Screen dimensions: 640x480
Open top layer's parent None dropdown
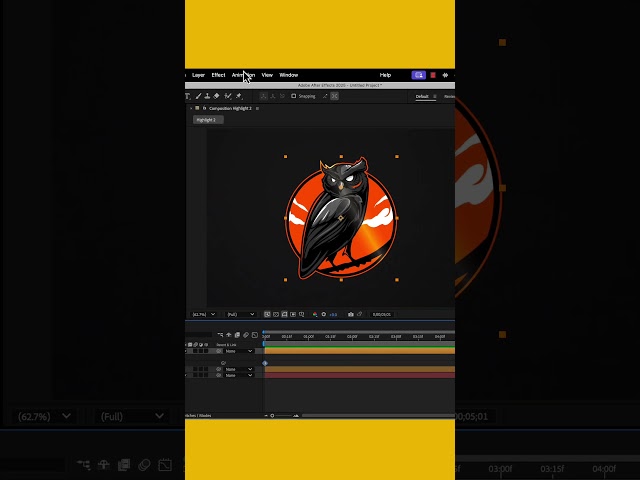[x=239, y=351]
